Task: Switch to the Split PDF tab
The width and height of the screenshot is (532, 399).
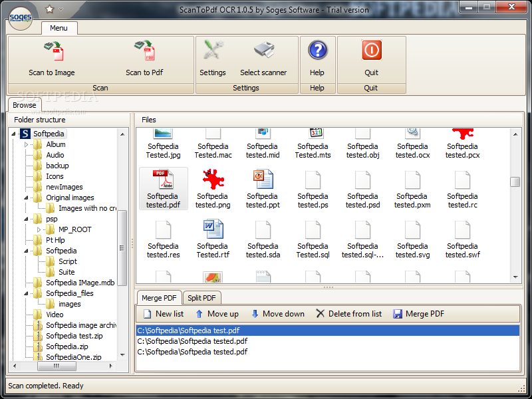Action: (x=202, y=298)
